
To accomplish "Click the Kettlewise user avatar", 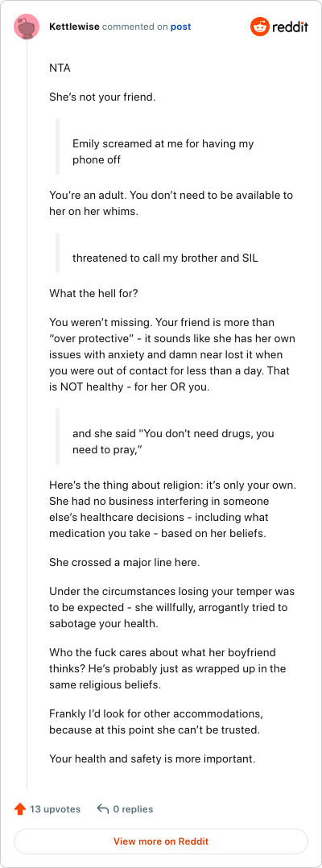I will 27,27.
